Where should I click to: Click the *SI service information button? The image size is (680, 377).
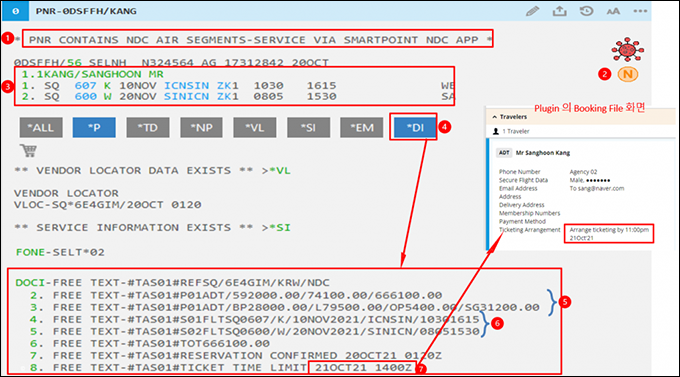(308, 128)
